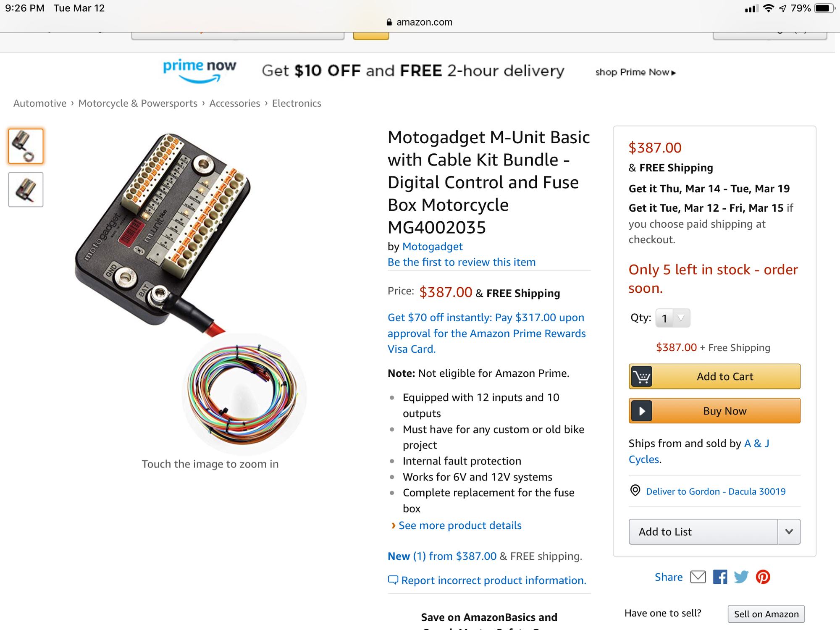The width and height of the screenshot is (840, 630).
Task: Open the Motogadget brand link
Action: click(432, 247)
